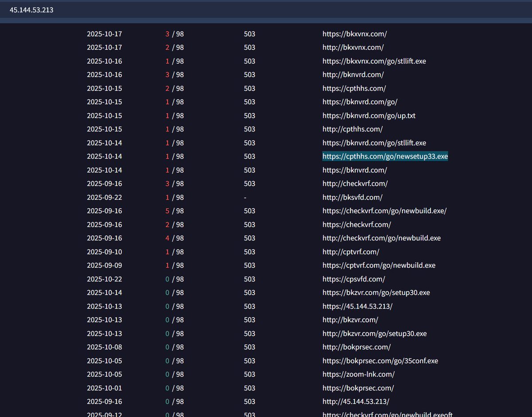Click URL https://checkvrf.com/
This screenshot has width=532, height=417.
point(356,225)
